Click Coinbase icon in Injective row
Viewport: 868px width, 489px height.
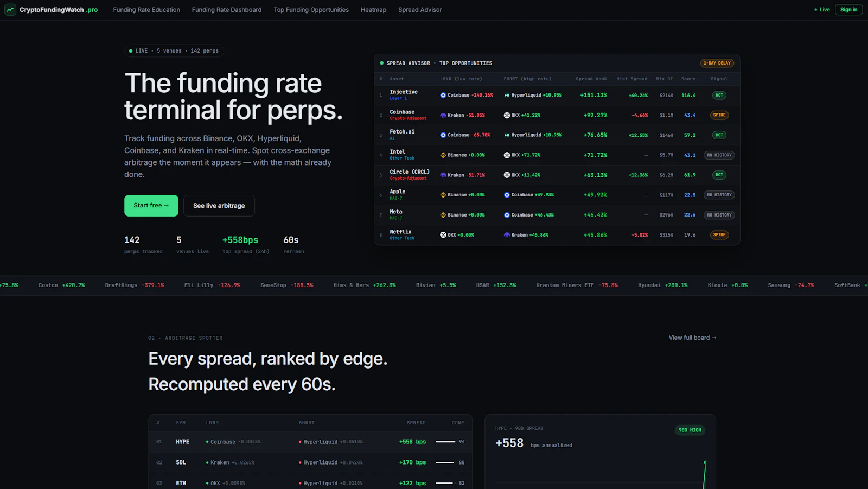[x=443, y=95]
